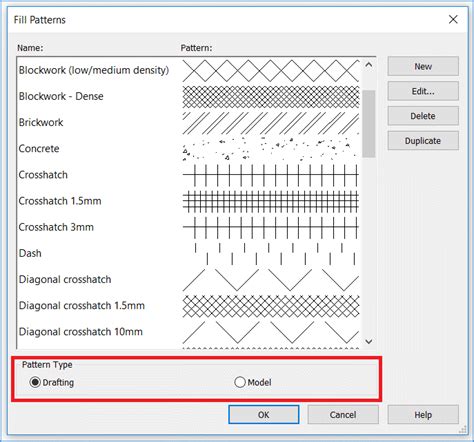Select Crosshatch 1.5mm in the list
Image resolution: width=474 pixels, height=442 pixels.
(x=60, y=201)
